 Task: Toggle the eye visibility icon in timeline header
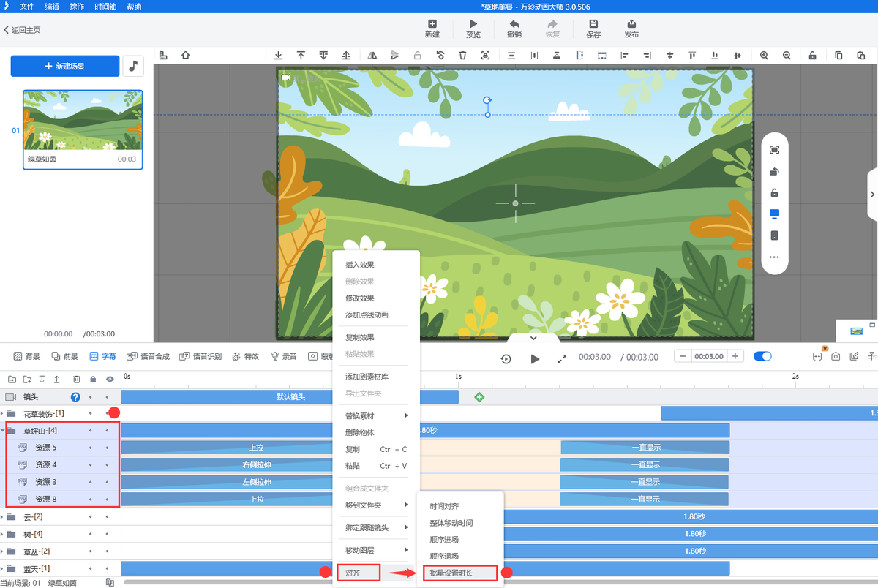[109, 379]
